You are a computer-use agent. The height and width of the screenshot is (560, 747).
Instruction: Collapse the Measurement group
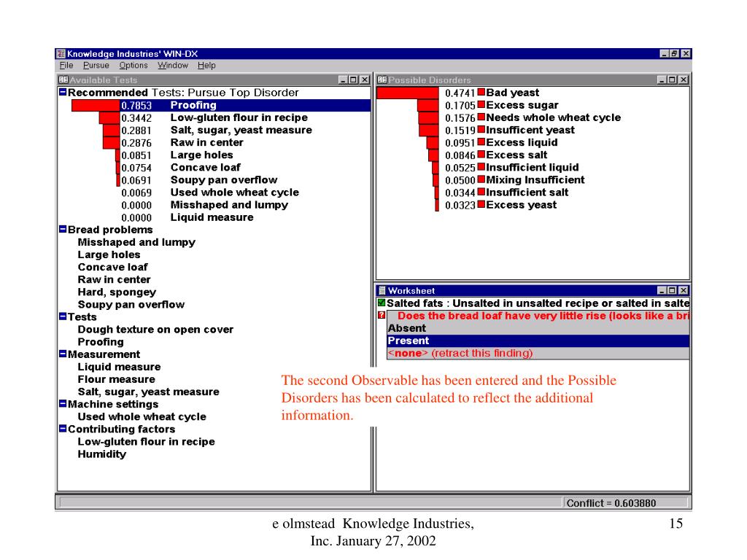63,354
